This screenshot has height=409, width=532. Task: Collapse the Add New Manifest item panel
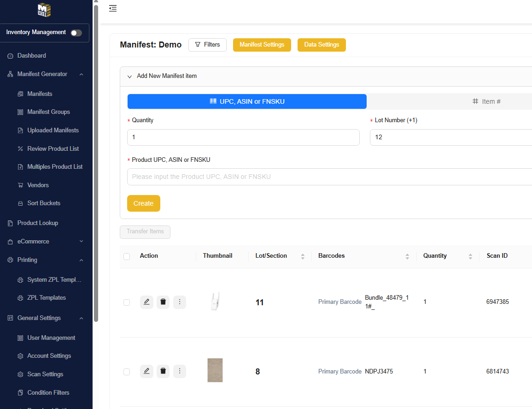pos(130,76)
